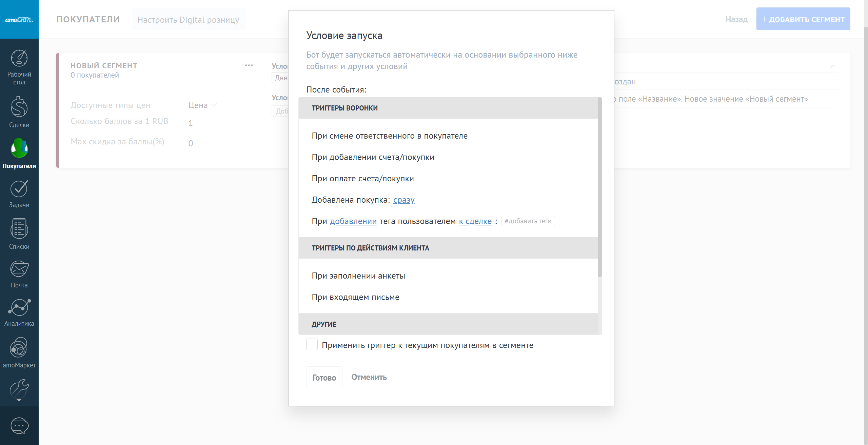Enable Применить триггер к текущим покупателям checkbox
The width and height of the screenshot is (868, 445).
click(312, 345)
